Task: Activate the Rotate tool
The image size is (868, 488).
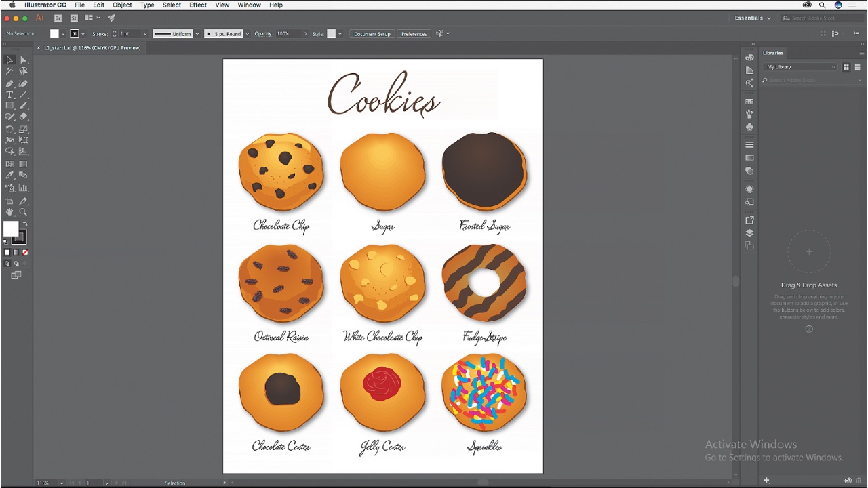Action: pos(9,129)
